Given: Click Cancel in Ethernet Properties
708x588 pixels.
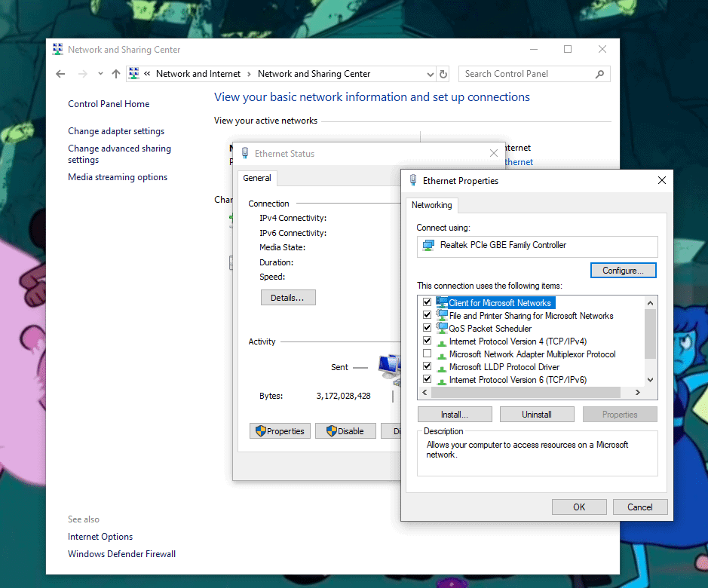Looking at the screenshot, I should point(640,507).
